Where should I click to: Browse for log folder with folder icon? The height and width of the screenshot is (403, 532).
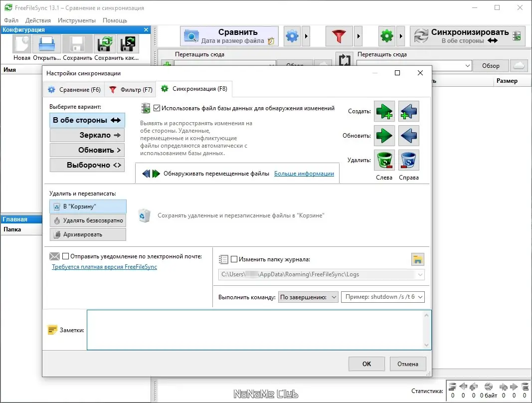418,259
